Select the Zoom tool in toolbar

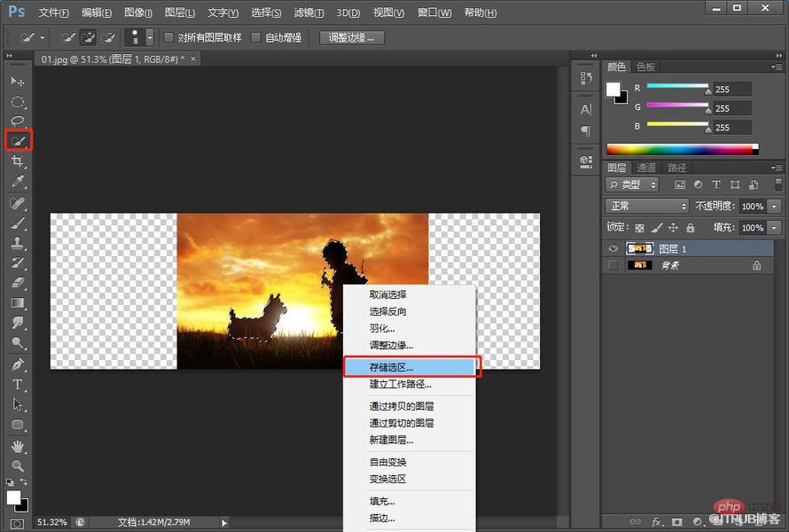tap(18, 465)
